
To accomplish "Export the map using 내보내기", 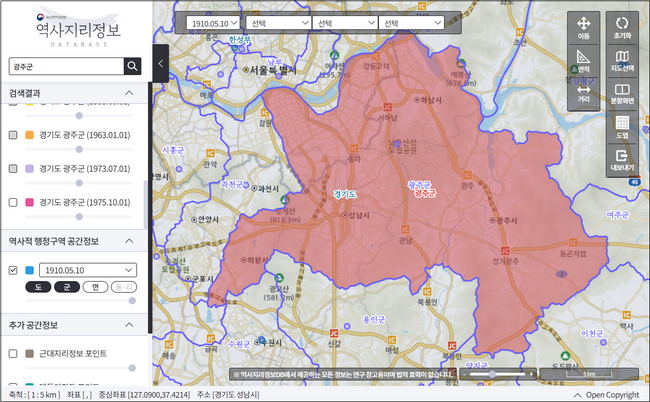I will click(x=622, y=161).
